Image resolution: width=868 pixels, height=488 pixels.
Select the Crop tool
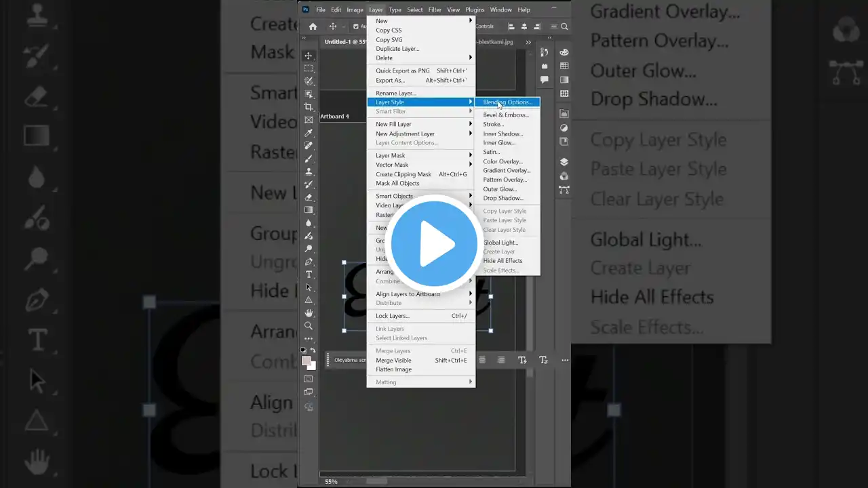[309, 107]
